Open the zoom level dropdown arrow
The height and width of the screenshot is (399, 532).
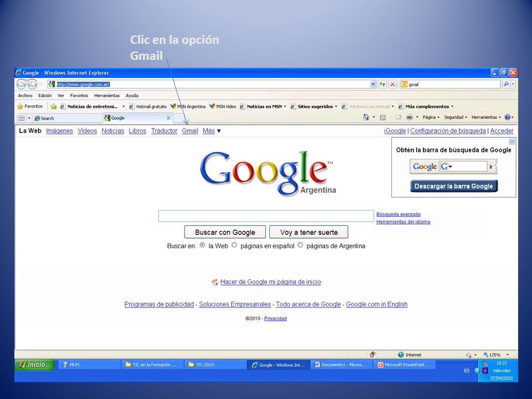[x=508, y=355]
